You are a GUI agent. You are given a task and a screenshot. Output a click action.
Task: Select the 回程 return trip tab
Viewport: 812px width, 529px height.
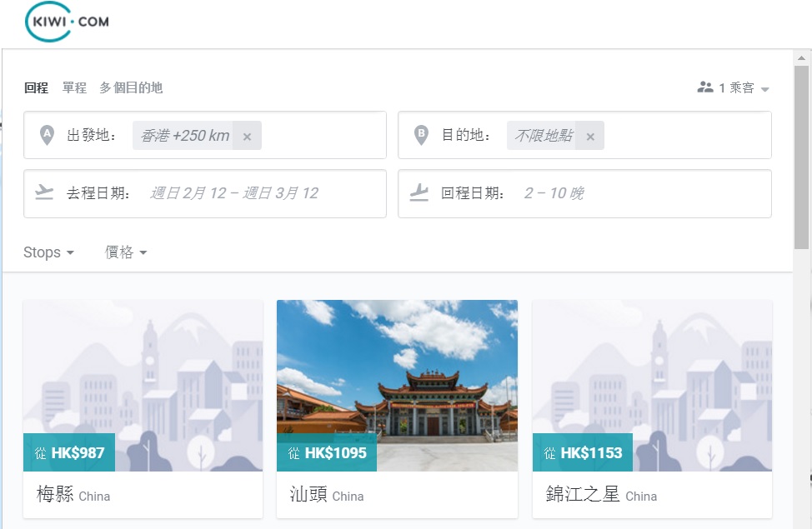click(36, 88)
